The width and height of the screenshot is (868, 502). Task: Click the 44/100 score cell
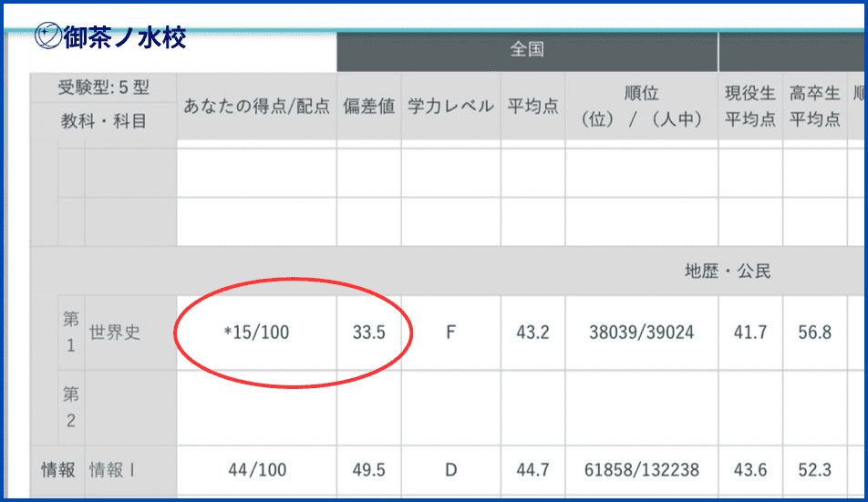[x=256, y=470]
